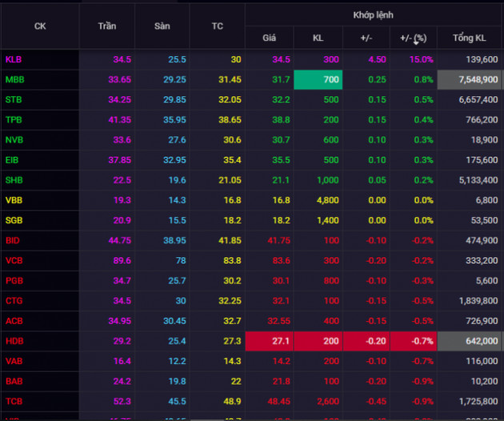Image resolution: width=504 pixels, height=421 pixels.
Task: Click TCB change value -0.45
Action: pyautogui.click(x=376, y=401)
